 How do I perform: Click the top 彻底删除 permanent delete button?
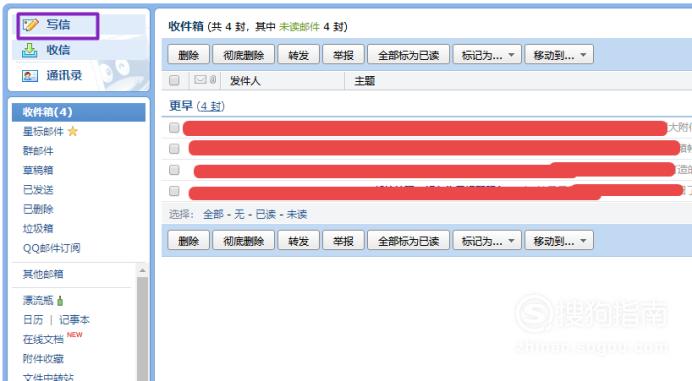point(244,55)
